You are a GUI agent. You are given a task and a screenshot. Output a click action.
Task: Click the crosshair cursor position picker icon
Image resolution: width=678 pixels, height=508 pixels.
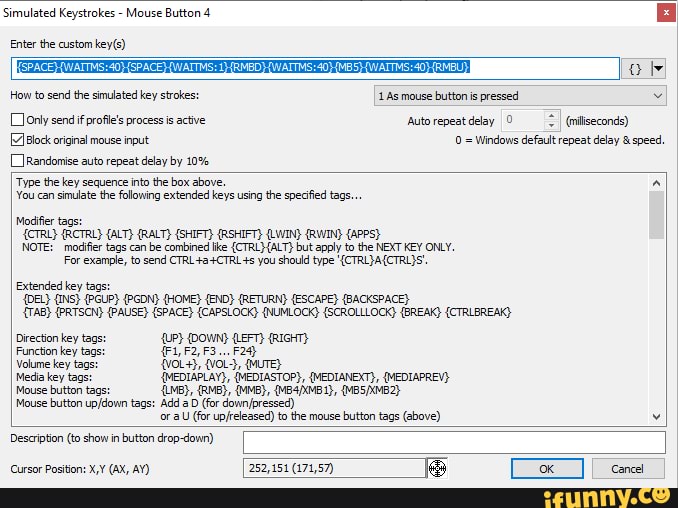point(437,469)
